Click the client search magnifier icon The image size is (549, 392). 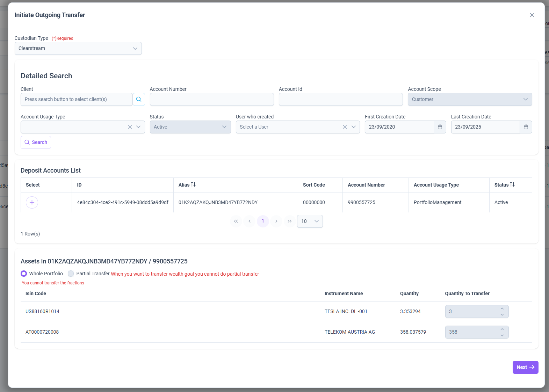pyautogui.click(x=139, y=99)
